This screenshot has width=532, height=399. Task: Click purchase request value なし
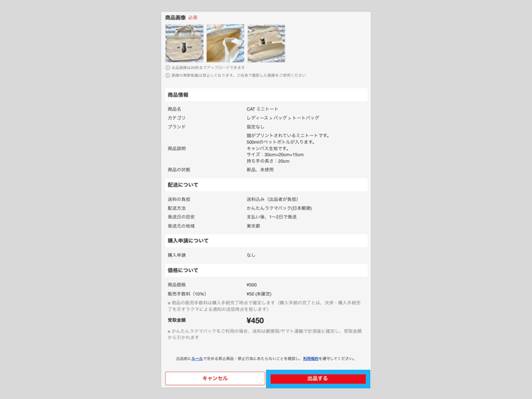coord(251,255)
